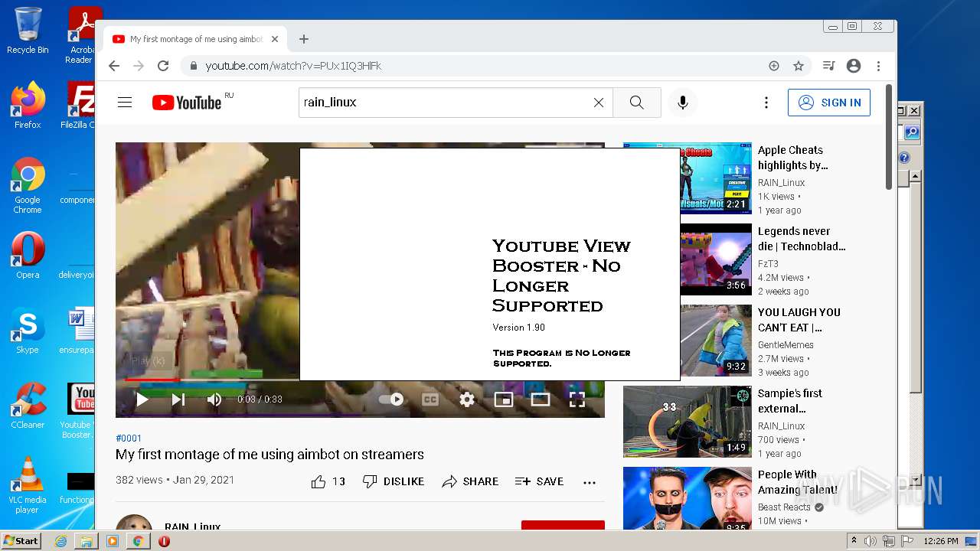Open video player settings gear
Screen dimensions: 980x551
467,399
